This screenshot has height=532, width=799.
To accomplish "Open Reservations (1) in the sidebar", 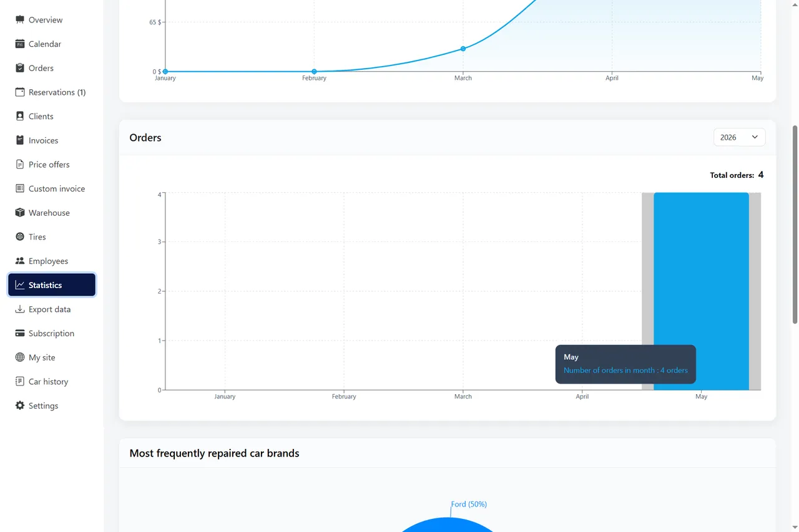I will pyautogui.click(x=52, y=92).
